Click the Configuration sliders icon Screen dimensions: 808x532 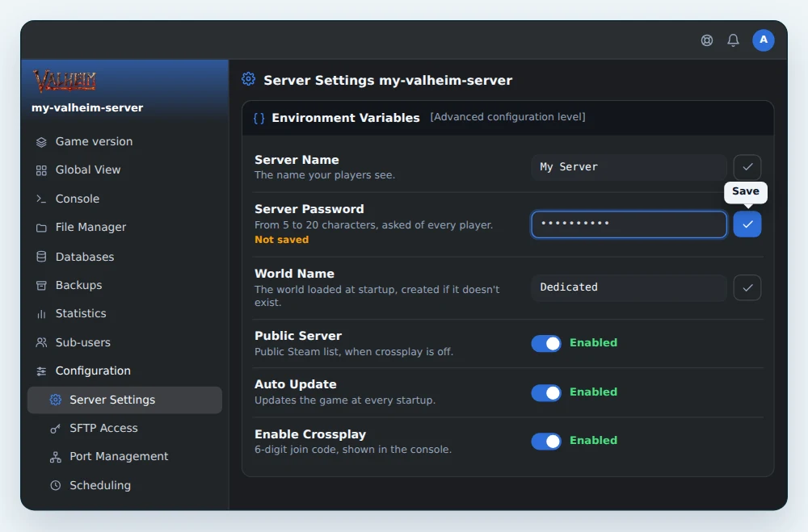pyautogui.click(x=41, y=371)
